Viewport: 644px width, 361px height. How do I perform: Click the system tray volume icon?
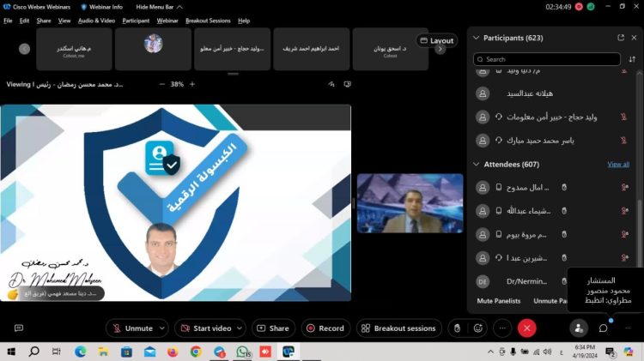pyautogui.click(x=548, y=352)
